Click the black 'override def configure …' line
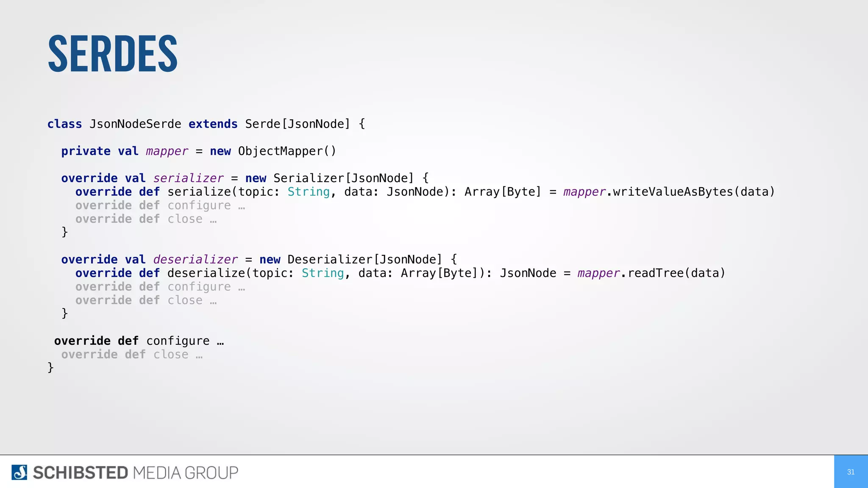This screenshot has width=868, height=488. 139,341
